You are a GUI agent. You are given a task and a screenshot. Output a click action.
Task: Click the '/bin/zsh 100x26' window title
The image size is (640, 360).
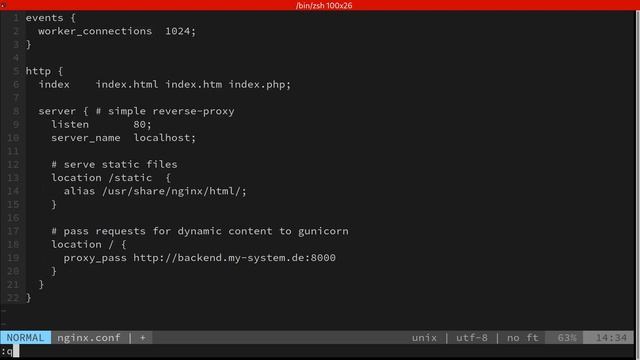(324, 5)
